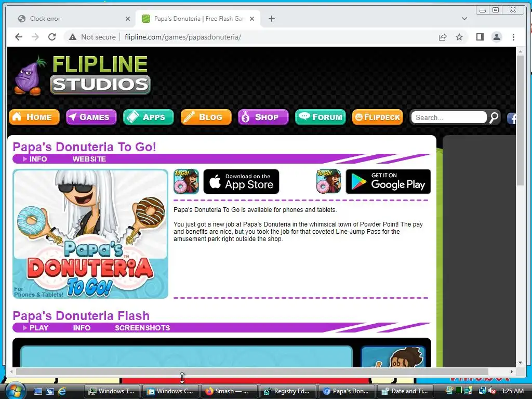532x399 pixels.
Task: Click the vertical scrollbar thumb
Action: click(521, 121)
